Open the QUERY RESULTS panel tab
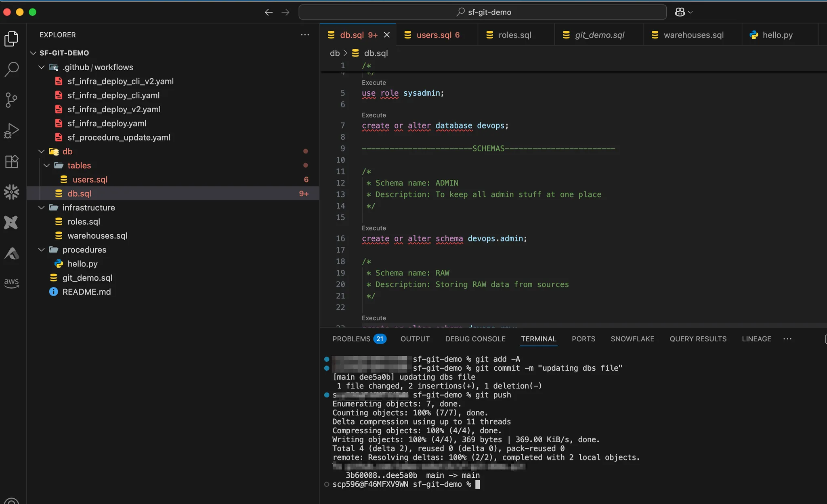The width and height of the screenshot is (827, 504). pos(698,339)
